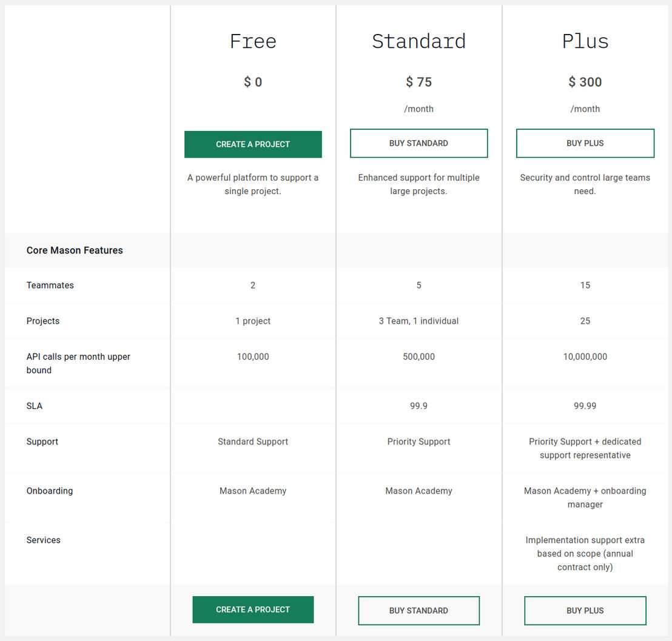
Task: Click the API calls per month row label
Action: tap(78, 363)
